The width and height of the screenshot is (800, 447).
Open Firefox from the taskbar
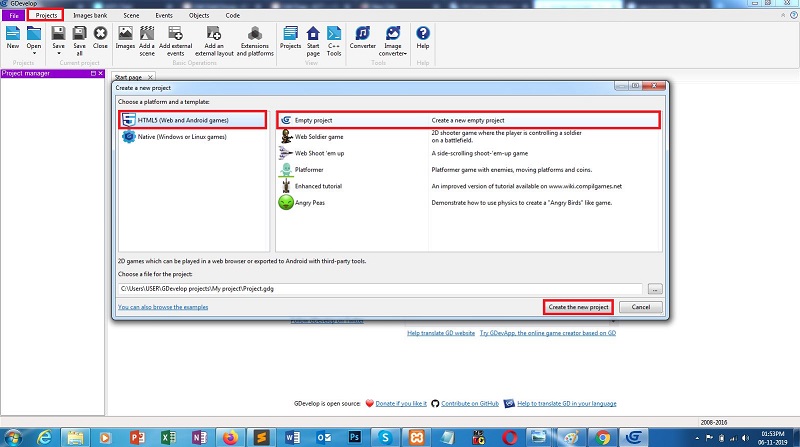pyautogui.click(x=230, y=437)
